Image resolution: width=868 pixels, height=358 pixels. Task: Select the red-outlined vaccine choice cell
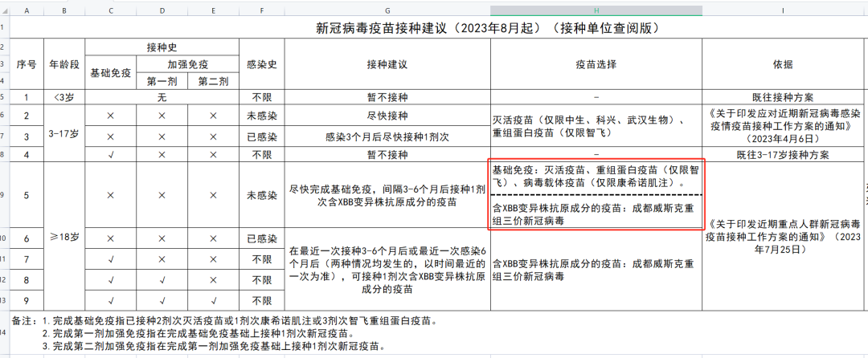595,194
